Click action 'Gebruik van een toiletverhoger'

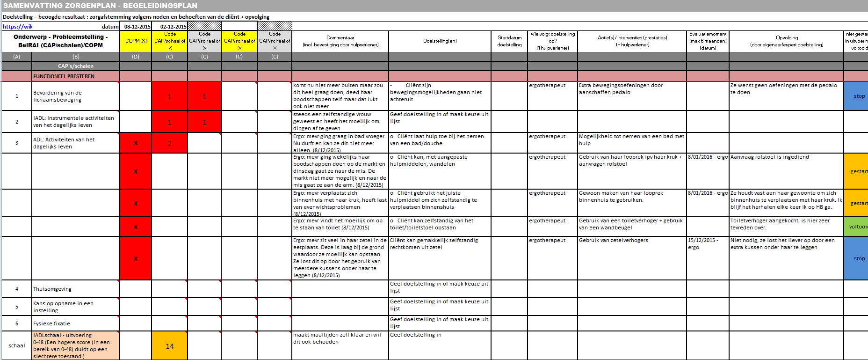pyautogui.click(x=632, y=227)
